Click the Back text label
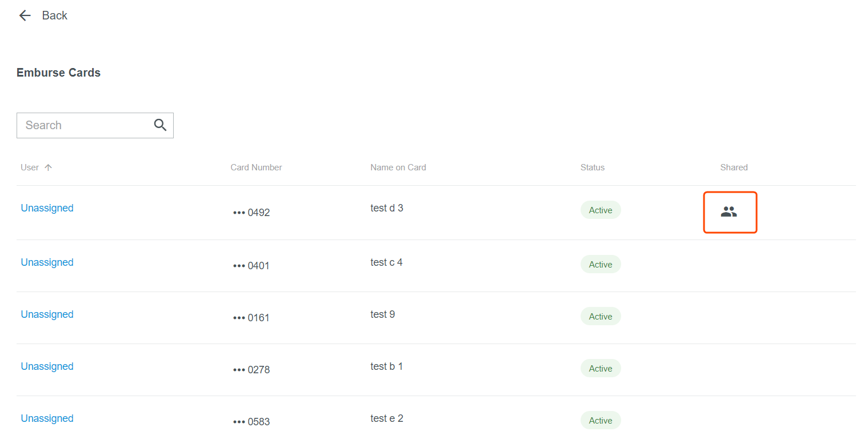Image resolution: width=868 pixels, height=443 pixels. 55,15
